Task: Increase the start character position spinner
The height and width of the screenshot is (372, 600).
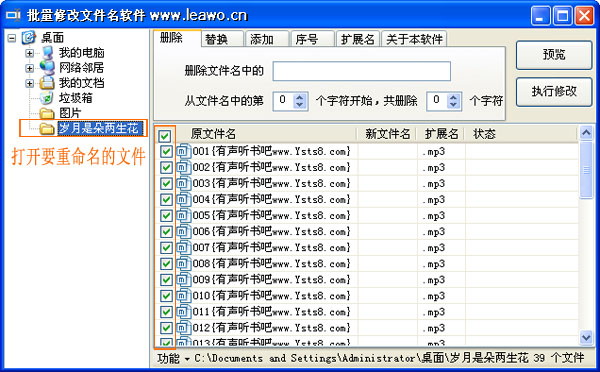Action: (x=300, y=97)
